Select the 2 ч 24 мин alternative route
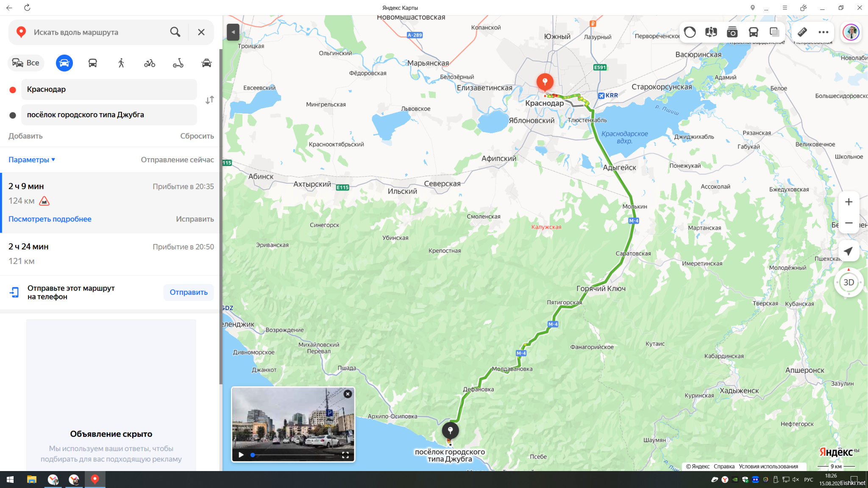 click(x=110, y=254)
